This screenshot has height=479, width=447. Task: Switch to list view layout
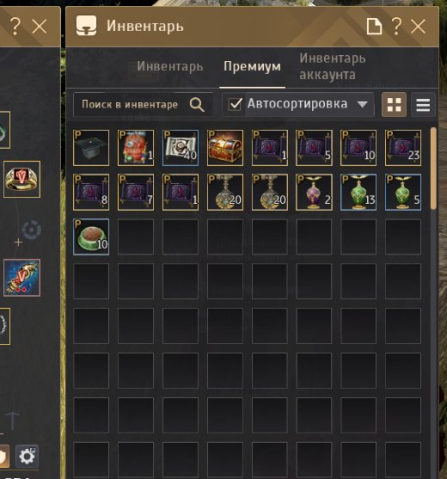(423, 105)
